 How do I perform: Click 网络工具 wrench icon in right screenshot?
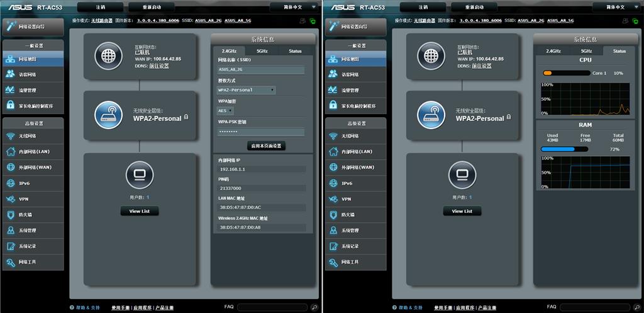click(x=333, y=262)
